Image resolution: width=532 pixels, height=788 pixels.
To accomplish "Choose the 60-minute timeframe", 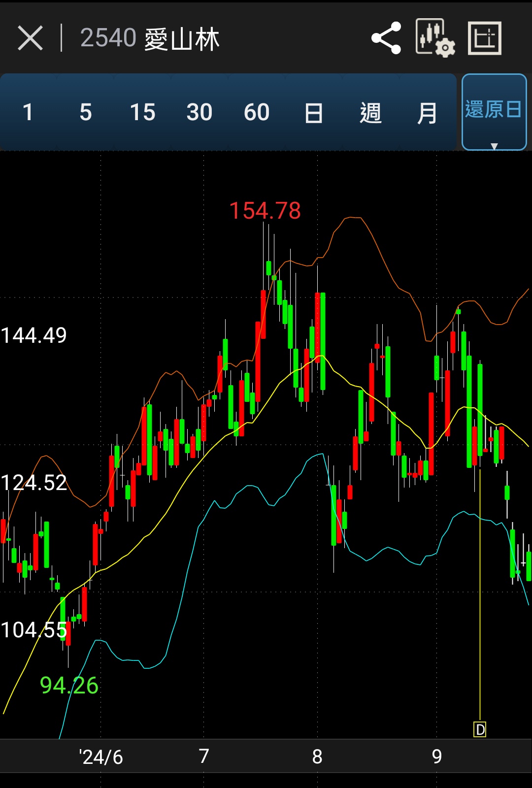I will [257, 112].
